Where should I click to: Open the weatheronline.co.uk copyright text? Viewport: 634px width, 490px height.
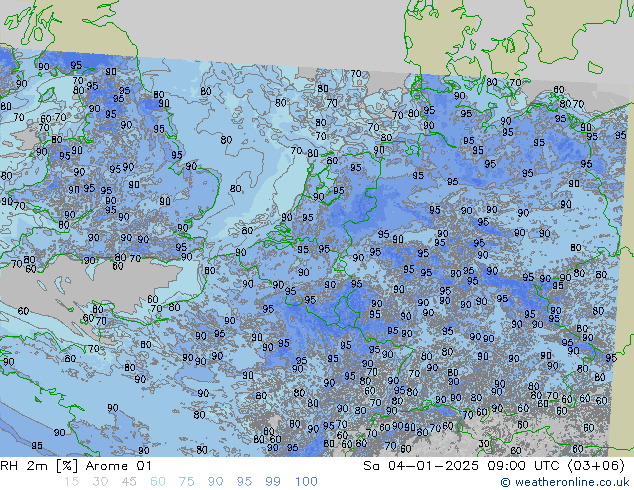click(564, 482)
